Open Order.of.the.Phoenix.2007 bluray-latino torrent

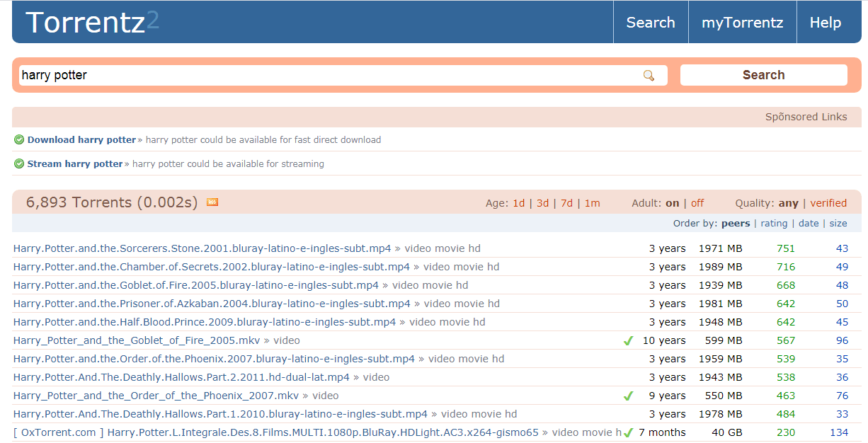[214, 359]
